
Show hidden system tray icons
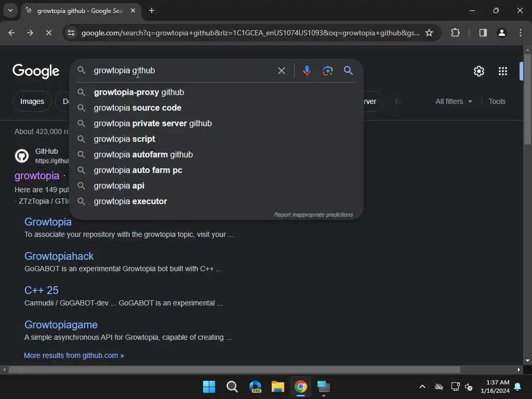click(422, 387)
